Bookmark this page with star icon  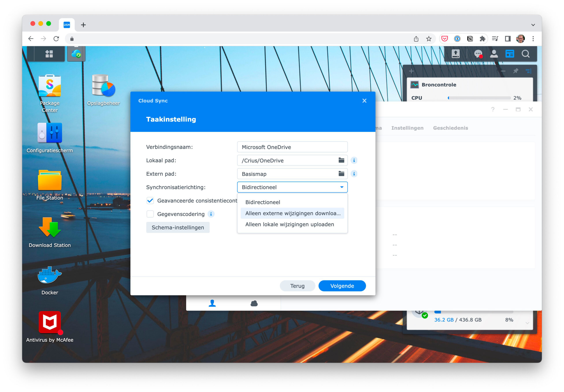coord(429,39)
